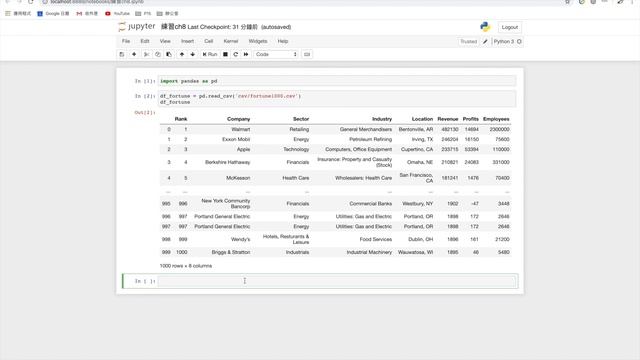
Task: Click the pencil edit mode indicator
Action: 485,42
